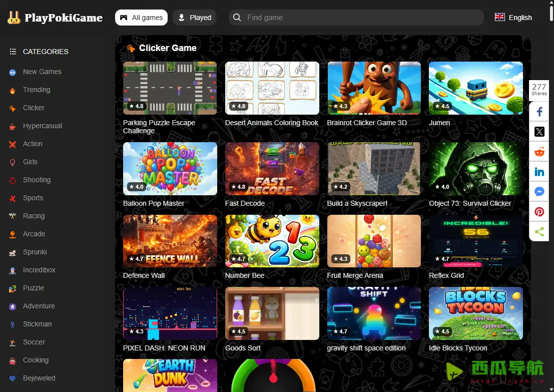
Task: Open the generic share options icon
Action: (x=539, y=232)
